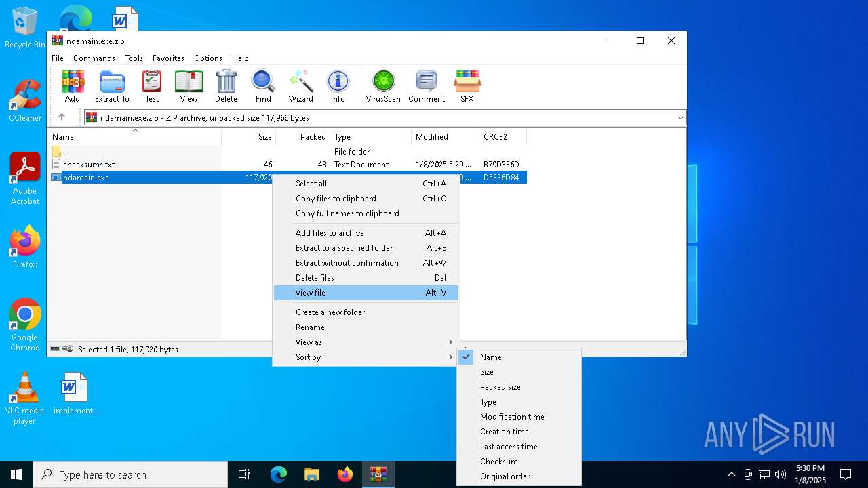Choose Rename from context menu
The image size is (868, 488).
366,327
